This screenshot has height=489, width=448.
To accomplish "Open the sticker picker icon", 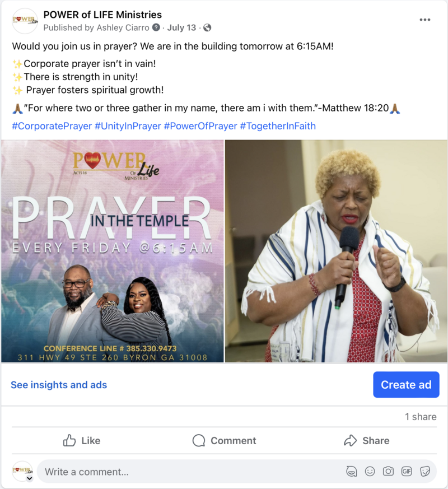I will 425,471.
